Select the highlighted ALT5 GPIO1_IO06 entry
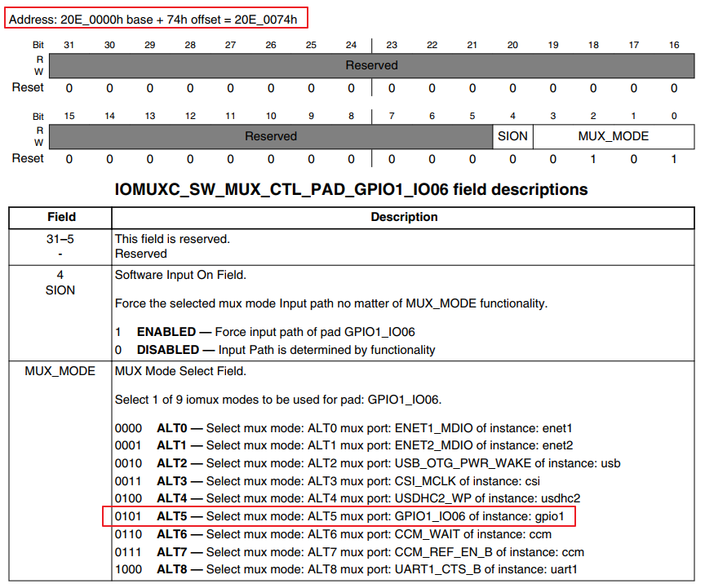 [339, 516]
